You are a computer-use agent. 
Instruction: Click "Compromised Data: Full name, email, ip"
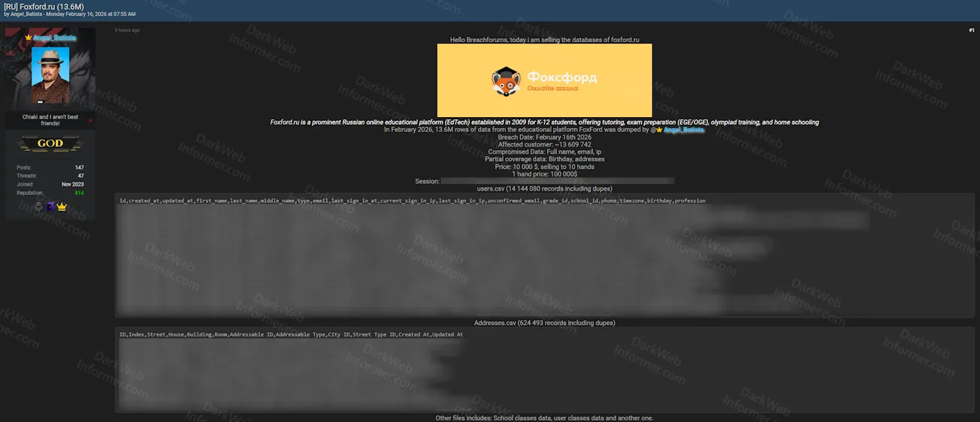(544, 152)
